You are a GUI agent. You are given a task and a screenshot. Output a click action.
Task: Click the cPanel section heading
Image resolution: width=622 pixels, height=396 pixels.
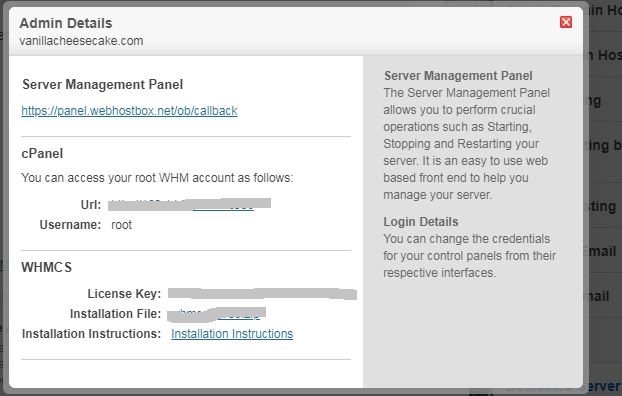coord(42,154)
